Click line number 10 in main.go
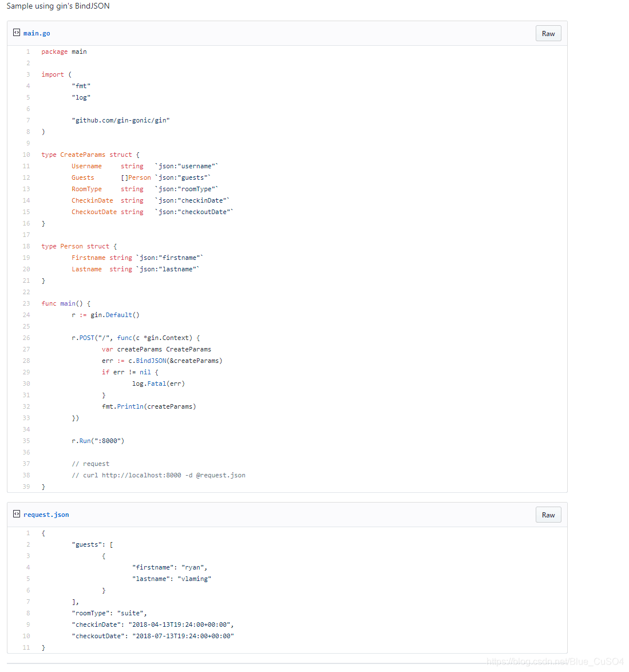This screenshot has width=629, height=672. (26, 155)
